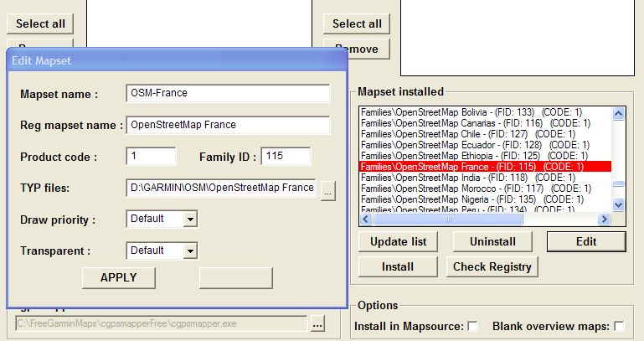Select OpenStreetMap Nigeria in mapset list
Image resolution: width=644 pixels, height=341 pixels.
485,199
